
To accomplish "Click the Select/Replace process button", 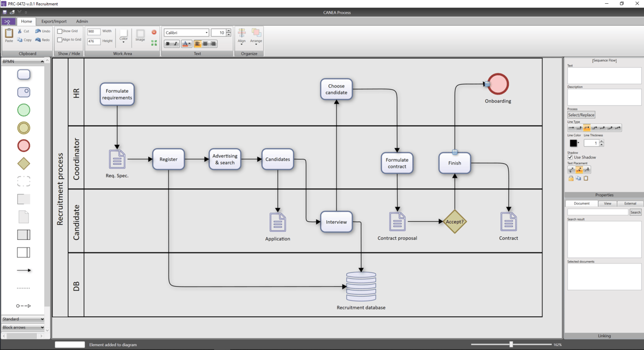I will coord(581,115).
